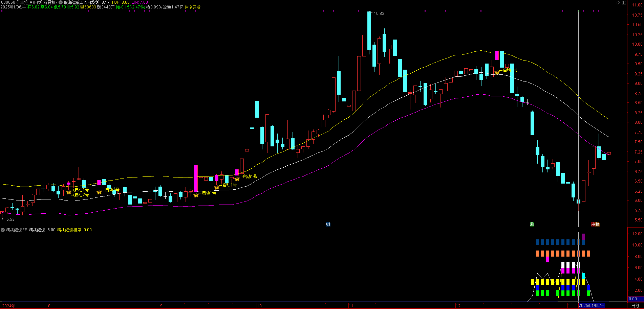
Task: Click the 11.00 level on price axis
Action: [x=637, y=5]
